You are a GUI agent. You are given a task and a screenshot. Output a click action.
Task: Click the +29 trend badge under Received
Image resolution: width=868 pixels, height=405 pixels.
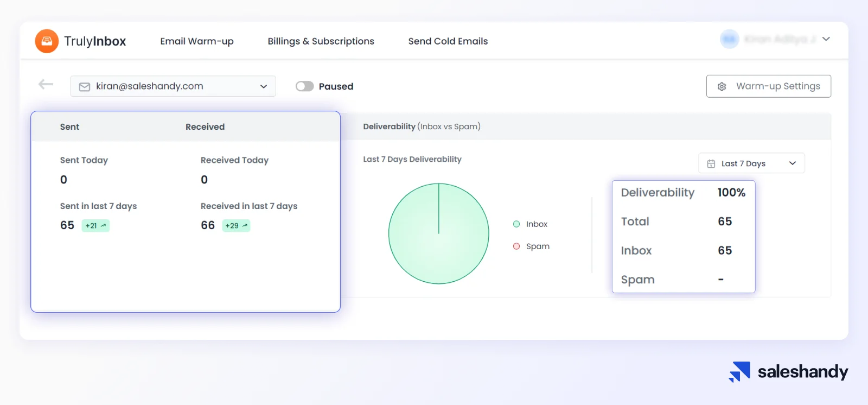(x=236, y=226)
